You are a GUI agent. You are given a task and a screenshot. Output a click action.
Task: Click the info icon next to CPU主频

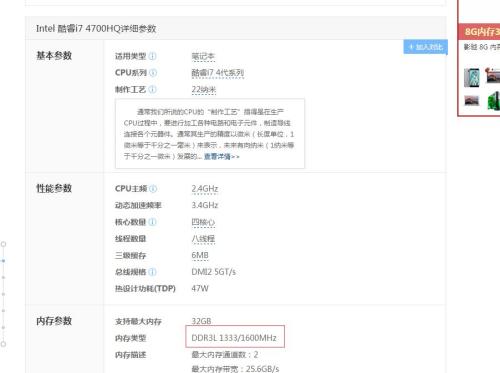153,189
